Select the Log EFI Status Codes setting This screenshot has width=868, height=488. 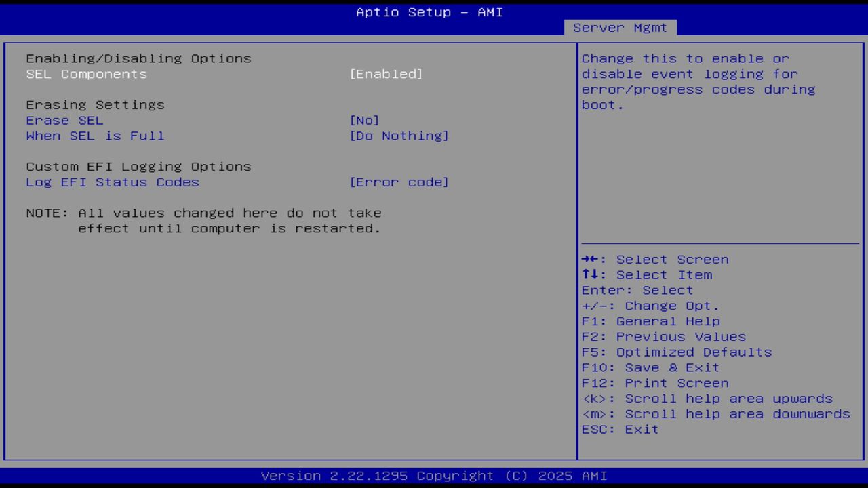click(113, 182)
